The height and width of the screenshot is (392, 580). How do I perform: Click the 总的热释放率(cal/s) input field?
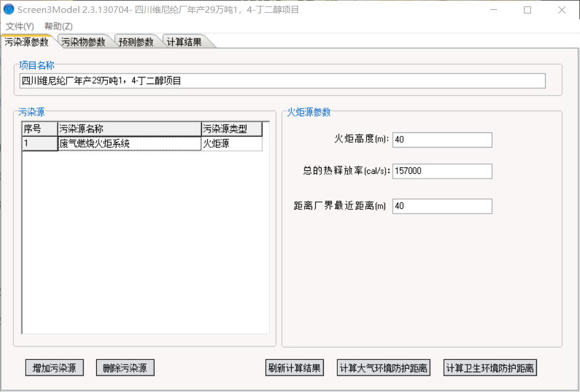coord(442,171)
